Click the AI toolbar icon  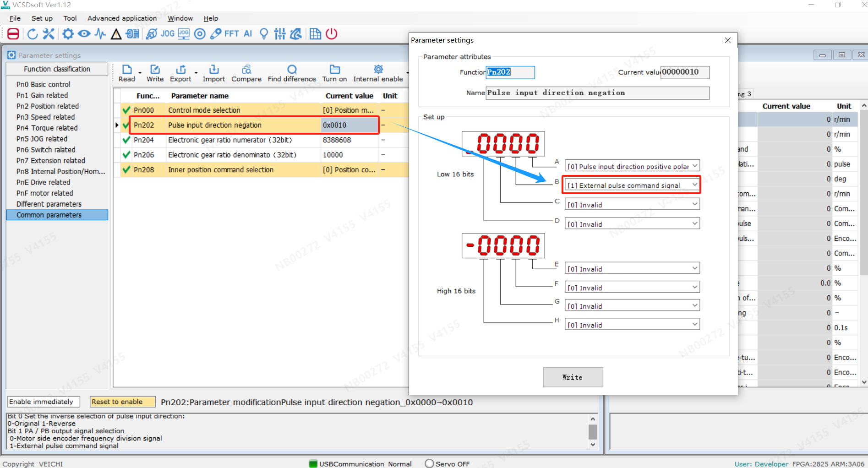click(248, 34)
